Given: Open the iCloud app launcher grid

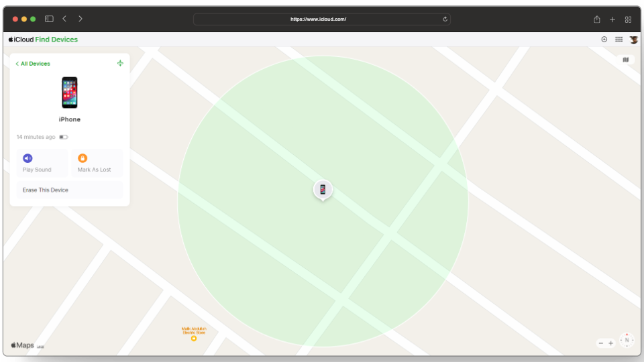Looking at the screenshot, I should 619,40.
